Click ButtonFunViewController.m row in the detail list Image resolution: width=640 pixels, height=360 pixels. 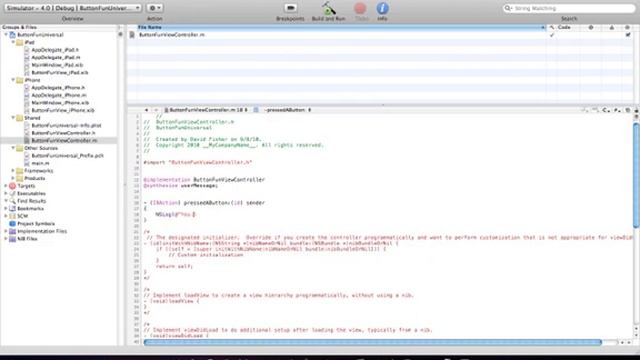380,35
